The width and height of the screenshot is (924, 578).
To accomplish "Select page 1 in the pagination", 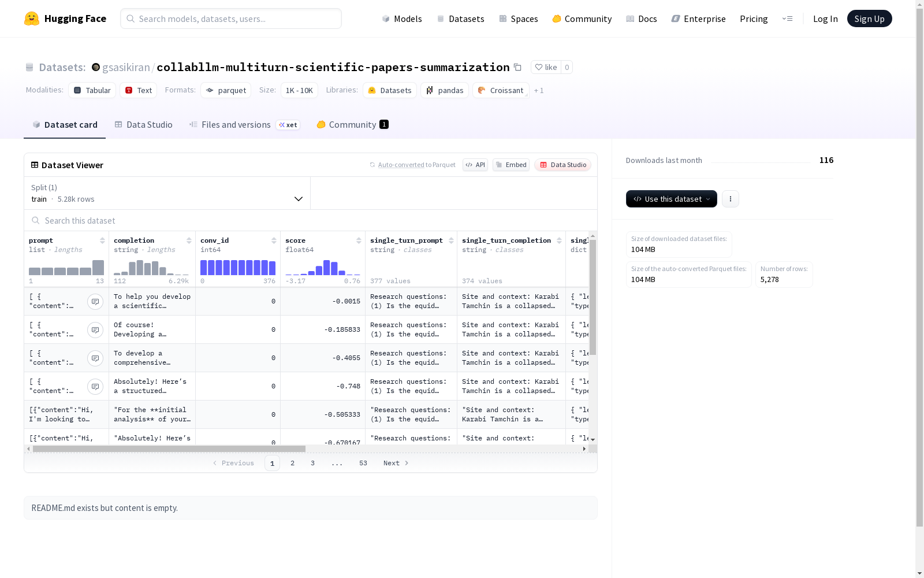I will pos(273,463).
